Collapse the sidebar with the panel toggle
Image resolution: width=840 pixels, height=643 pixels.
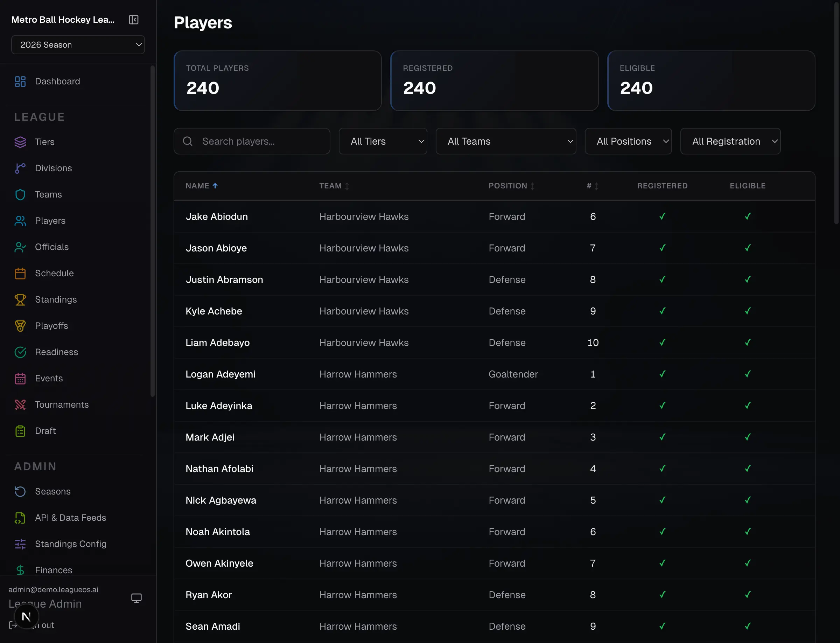click(133, 20)
